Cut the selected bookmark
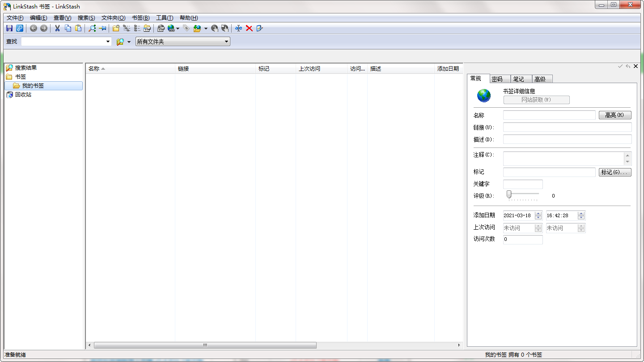644x362 pixels. (57, 28)
